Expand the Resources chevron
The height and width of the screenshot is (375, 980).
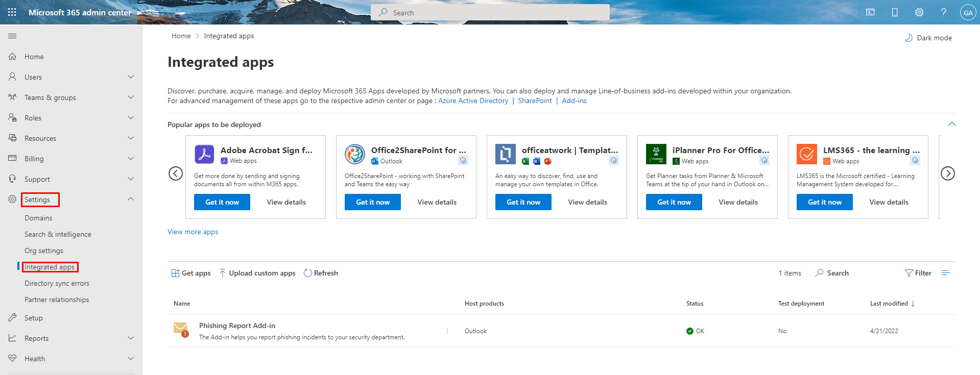[x=131, y=138]
